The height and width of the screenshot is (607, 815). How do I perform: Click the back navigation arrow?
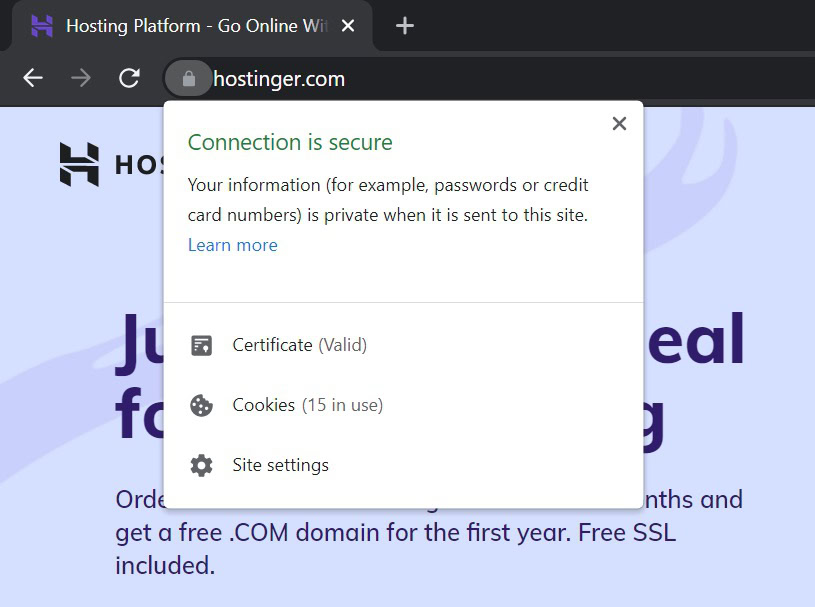[31, 77]
